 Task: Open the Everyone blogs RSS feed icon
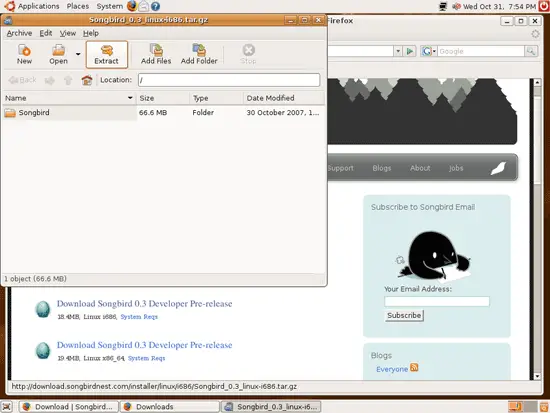414,367
